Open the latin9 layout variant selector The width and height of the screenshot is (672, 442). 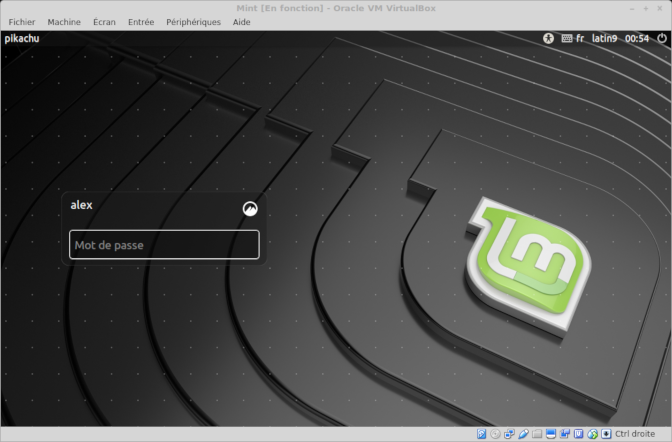point(604,38)
